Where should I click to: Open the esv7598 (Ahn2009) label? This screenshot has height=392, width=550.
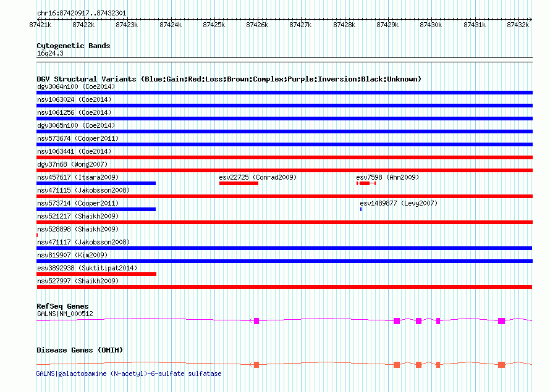(x=387, y=177)
